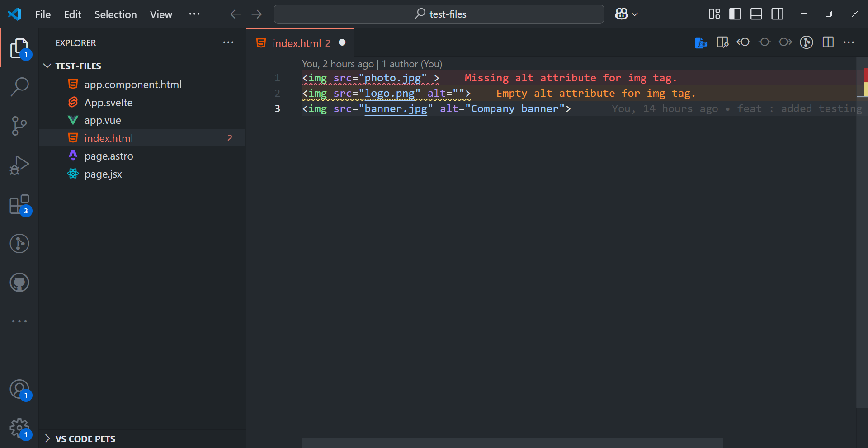Open preview to the side icon
The width and height of the screenshot is (868, 448).
[722, 42]
